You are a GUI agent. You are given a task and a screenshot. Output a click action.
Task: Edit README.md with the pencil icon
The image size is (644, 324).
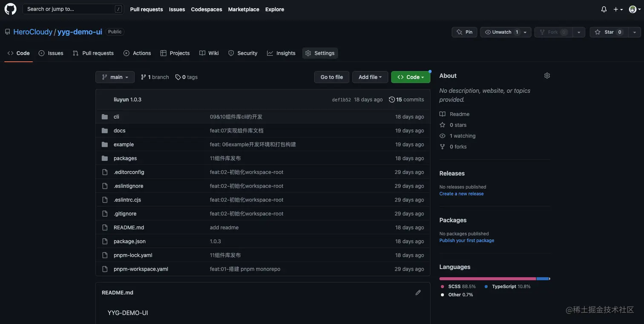pos(418,292)
